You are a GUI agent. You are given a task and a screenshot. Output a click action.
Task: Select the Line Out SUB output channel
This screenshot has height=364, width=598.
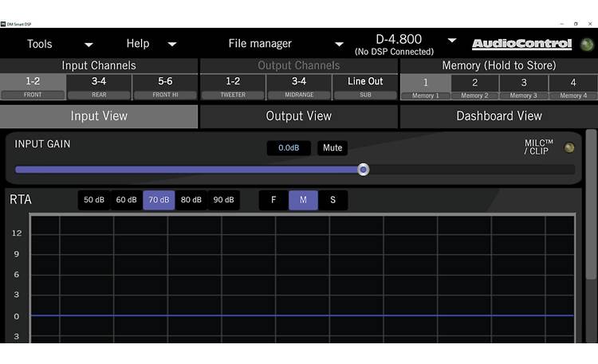(365, 86)
